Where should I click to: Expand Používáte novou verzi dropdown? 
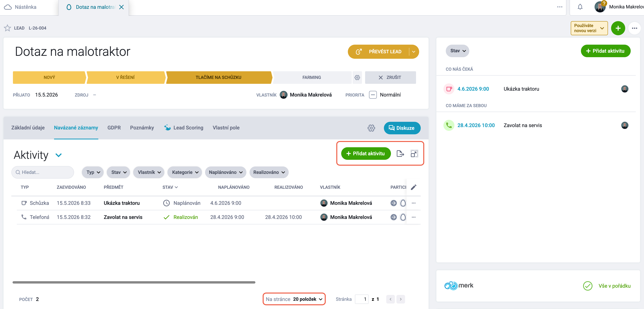pos(589,28)
